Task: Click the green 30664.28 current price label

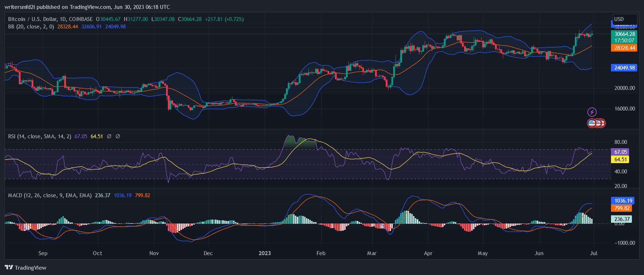Action: pos(624,34)
